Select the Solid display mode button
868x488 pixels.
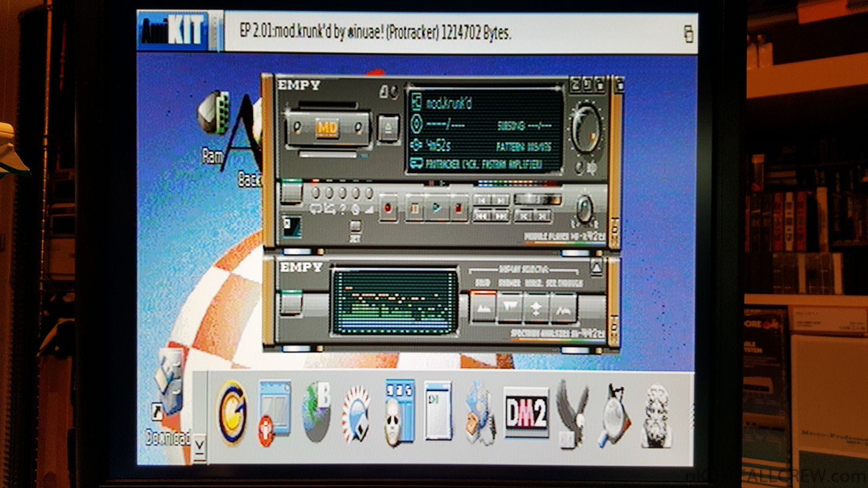[483, 308]
